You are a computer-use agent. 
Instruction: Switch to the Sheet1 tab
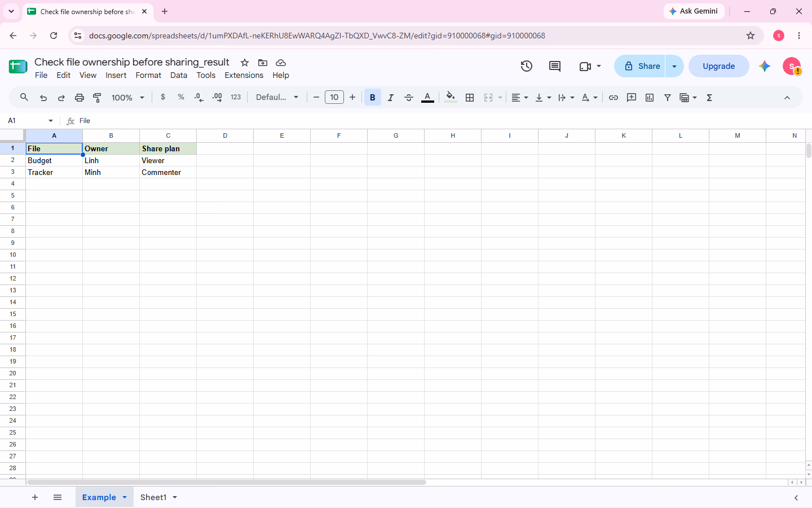(153, 497)
